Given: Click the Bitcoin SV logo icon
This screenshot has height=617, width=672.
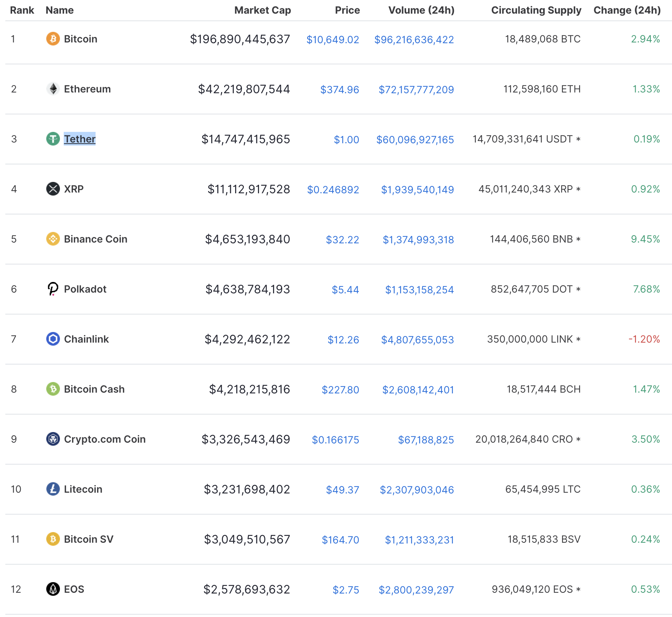Looking at the screenshot, I should coord(53,539).
